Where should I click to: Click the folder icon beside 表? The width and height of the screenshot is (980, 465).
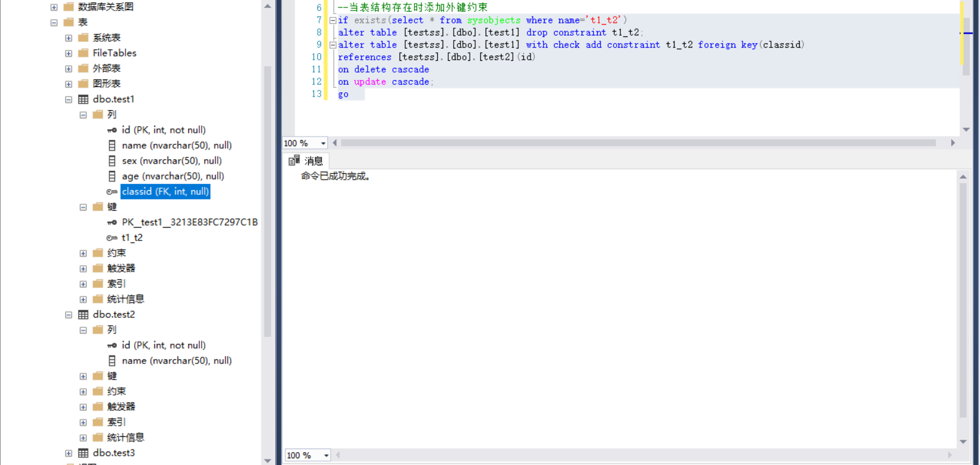(69, 22)
